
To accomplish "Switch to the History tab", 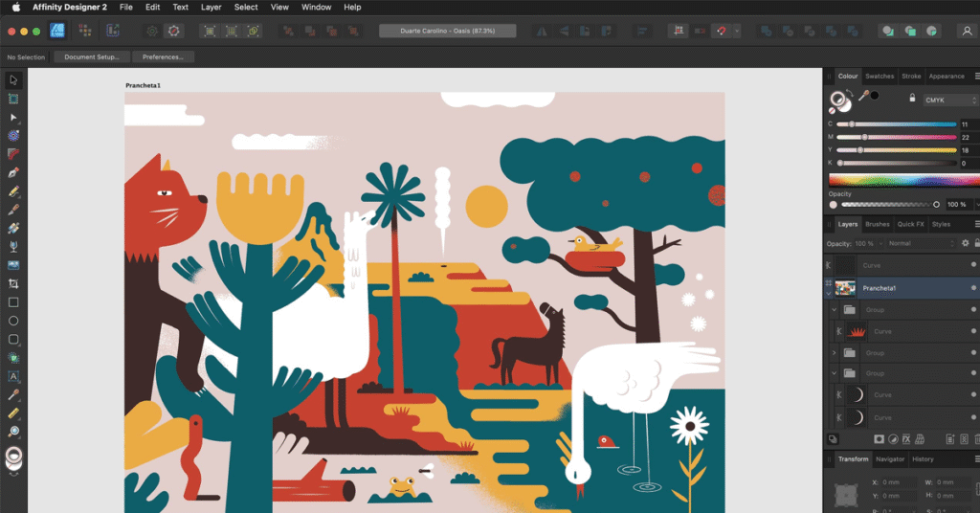I will click(x=923, y=459).
